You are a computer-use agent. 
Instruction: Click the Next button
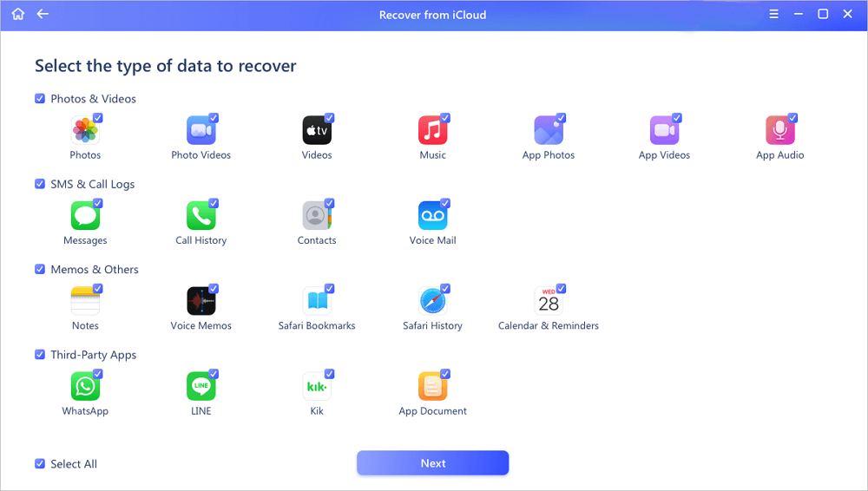click(432, 463)
